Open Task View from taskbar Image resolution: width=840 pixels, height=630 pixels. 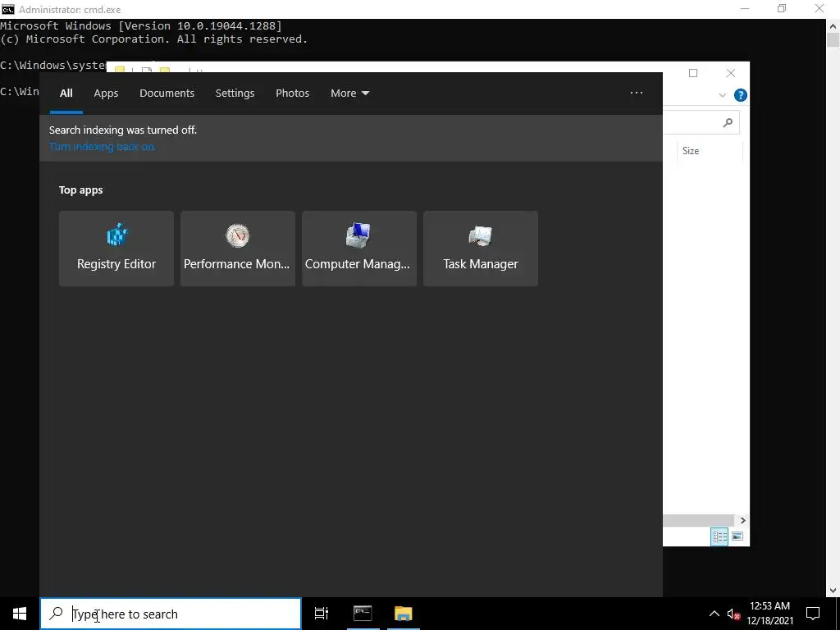[322, 614]
